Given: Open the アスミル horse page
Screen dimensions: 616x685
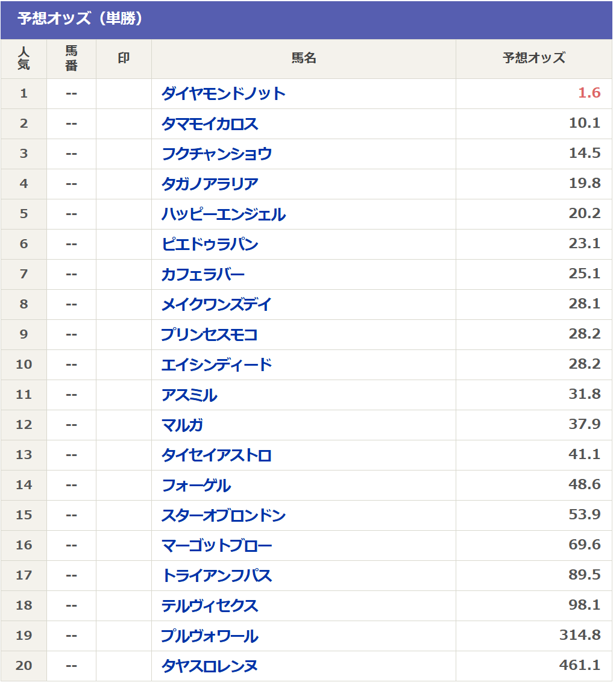Looking at the screenshot, I should (x=189, y=395).
